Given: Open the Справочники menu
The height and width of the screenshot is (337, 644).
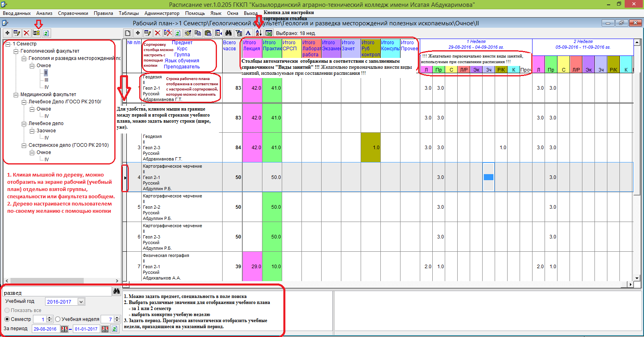Looking at the screenshot, I should click(73, 13).
